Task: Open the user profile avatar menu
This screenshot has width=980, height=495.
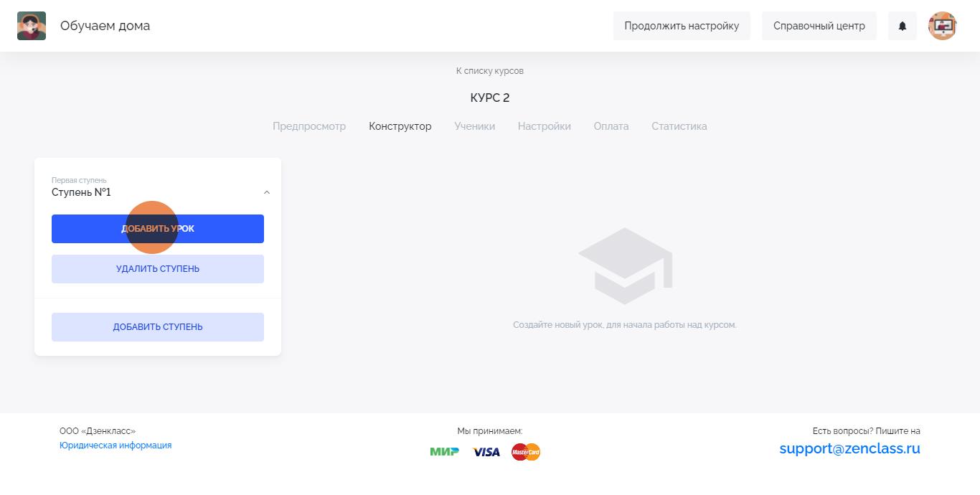Action: pyautogui.click(x=942, y=26)
